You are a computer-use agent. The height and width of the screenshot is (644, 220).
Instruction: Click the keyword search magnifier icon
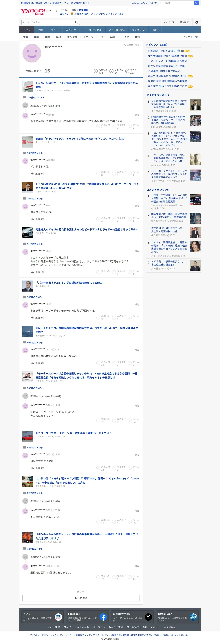tap(76, 22)
